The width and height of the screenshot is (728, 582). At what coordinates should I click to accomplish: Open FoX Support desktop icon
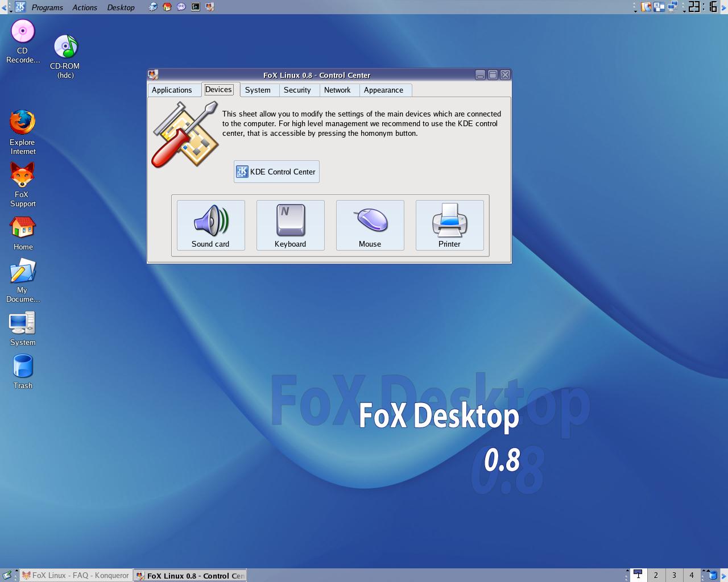click(23, 185)
